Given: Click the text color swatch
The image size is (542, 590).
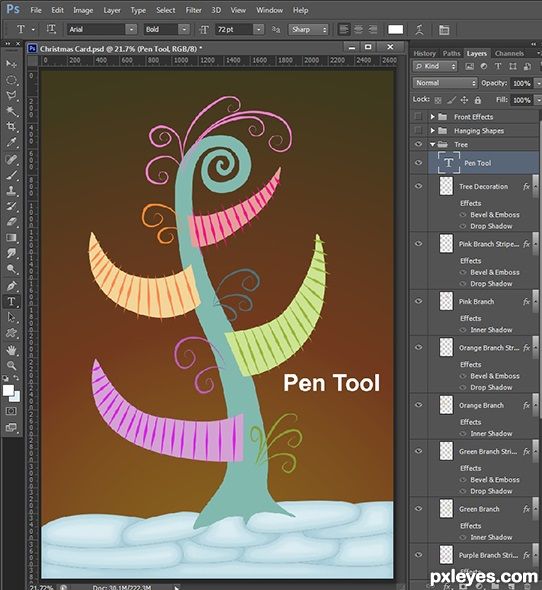Looking at the screenshot, I should tap(396, 30).
